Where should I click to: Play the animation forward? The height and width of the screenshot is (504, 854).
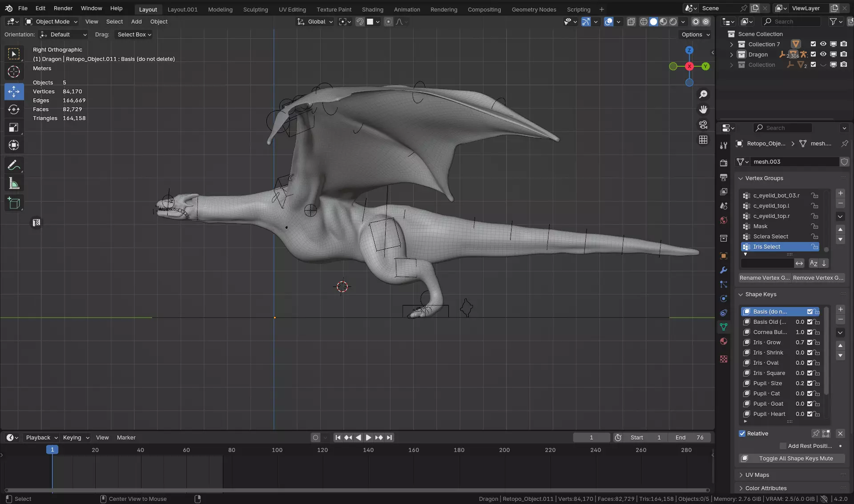368,438
